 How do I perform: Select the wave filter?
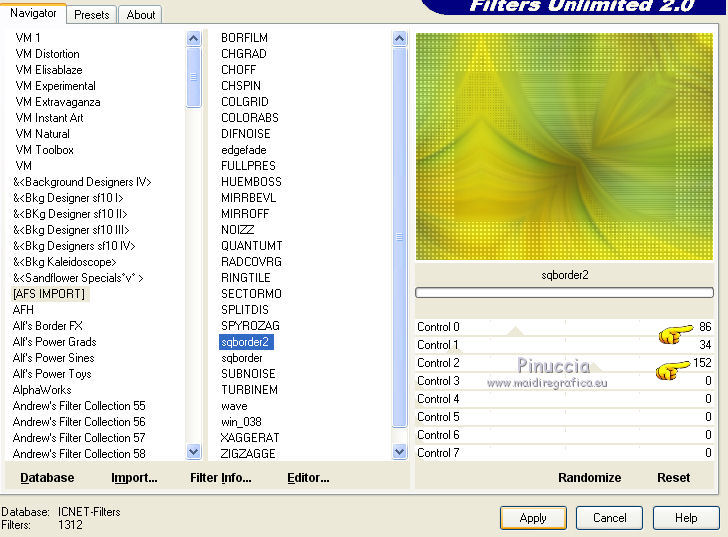[x=234, y=406]
